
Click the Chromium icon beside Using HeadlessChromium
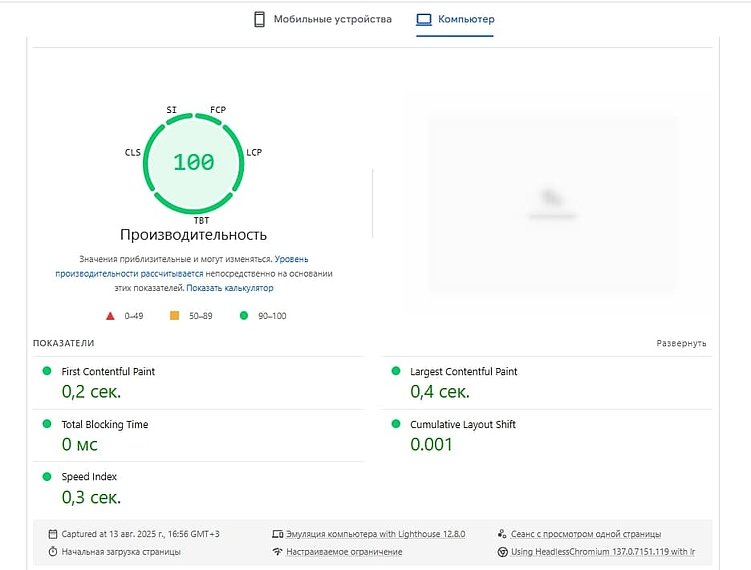pos(501,551)
